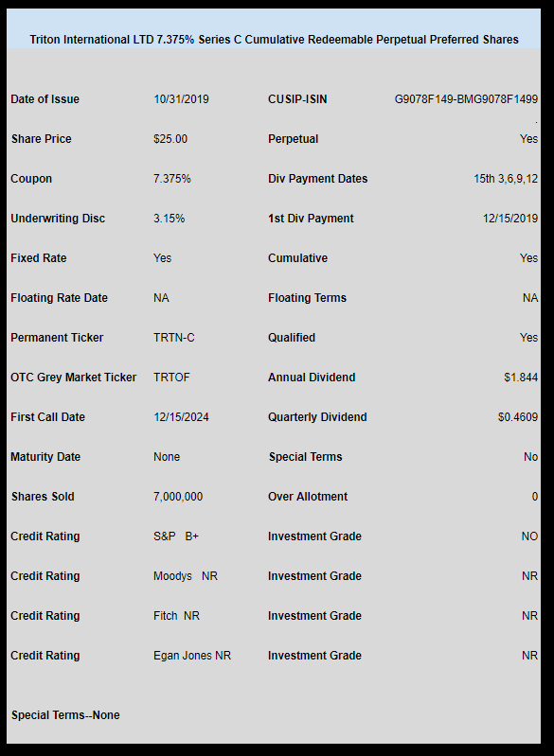Viewport: 554px width, 756px height.
Task: Select the Permanent Ticker TRTN-C
Action: (x=174, y=338)
